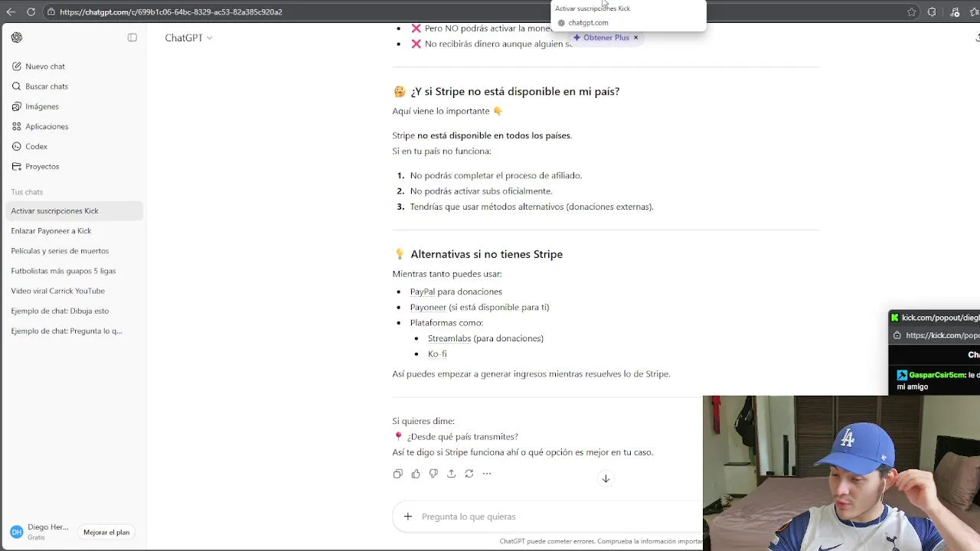
Task: Click heading '¿Y si Stripe no está disponible en mi país?'
Action: 515,91
